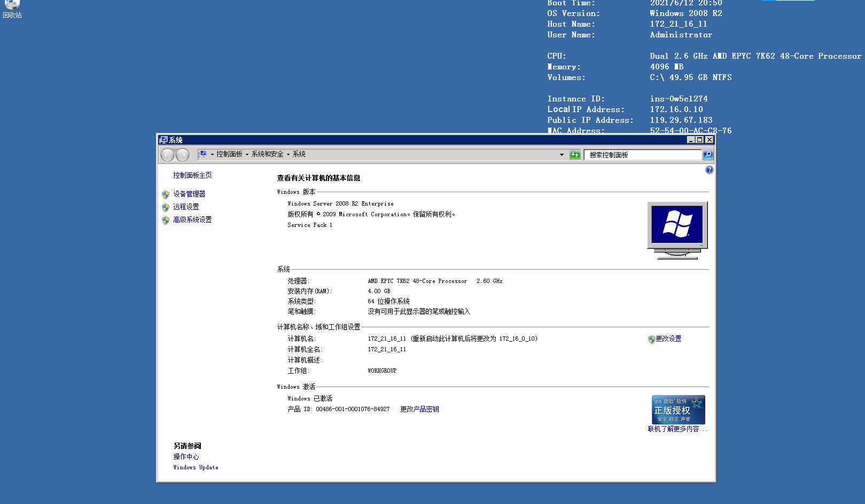Viewport: 865px width, 504px height.
Task: Click 查看有关计算机的基本信息 heading
Action: point(318,178)
